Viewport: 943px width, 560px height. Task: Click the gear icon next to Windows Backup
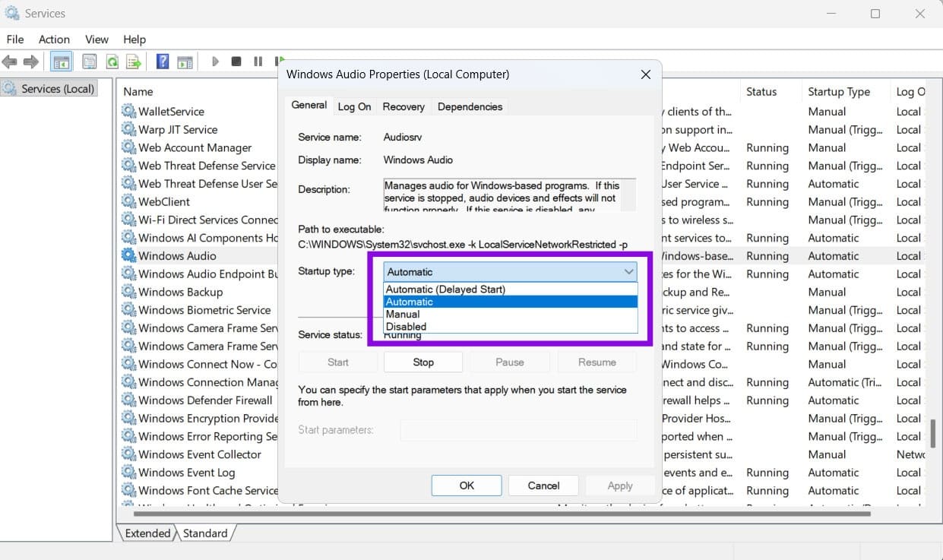(129, 292)
